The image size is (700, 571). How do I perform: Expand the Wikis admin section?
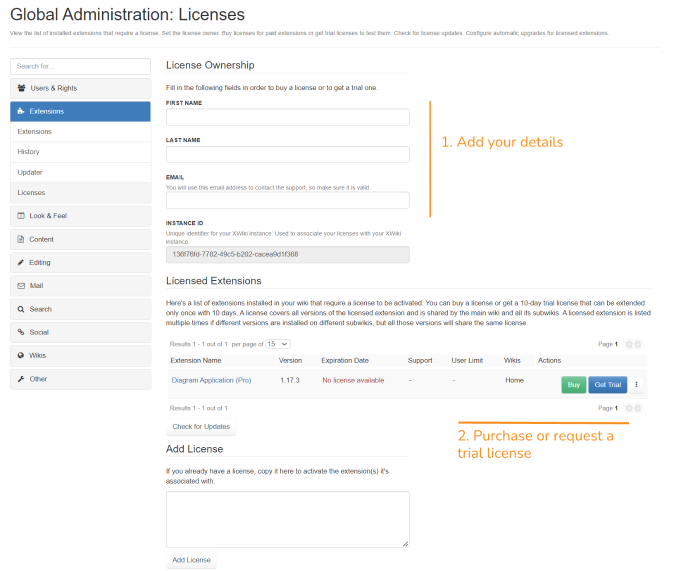coord(80,355)
